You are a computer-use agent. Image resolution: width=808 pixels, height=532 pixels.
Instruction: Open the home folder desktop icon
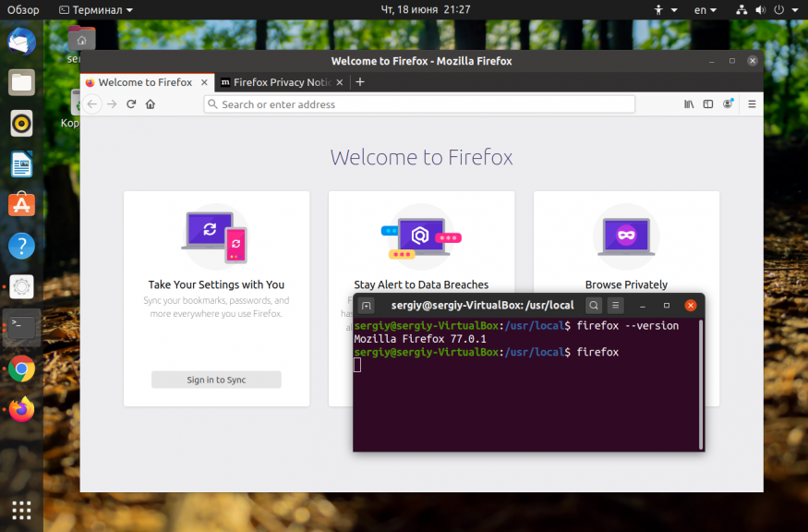pyautogui.click(x=81, y=39)
